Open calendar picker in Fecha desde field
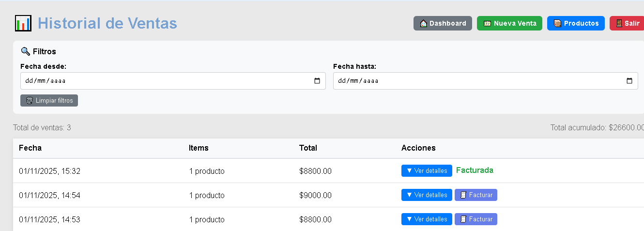 [317, 81]
